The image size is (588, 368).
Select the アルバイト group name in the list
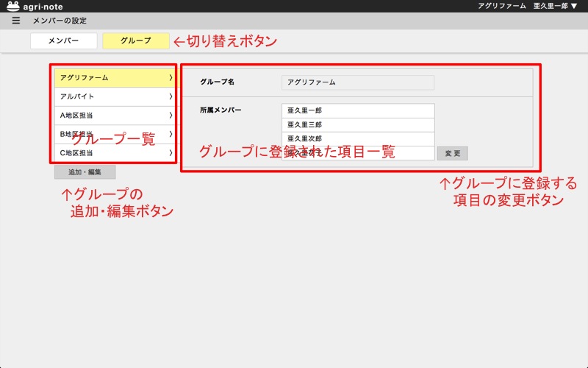click(77, 96)
